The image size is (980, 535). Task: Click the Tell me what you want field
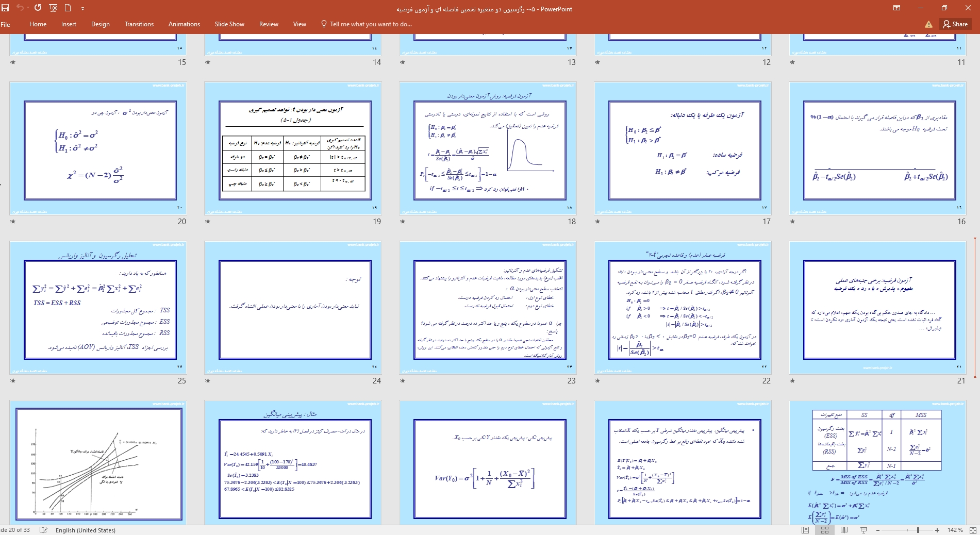pyautogui.click(x=370, y=24)
